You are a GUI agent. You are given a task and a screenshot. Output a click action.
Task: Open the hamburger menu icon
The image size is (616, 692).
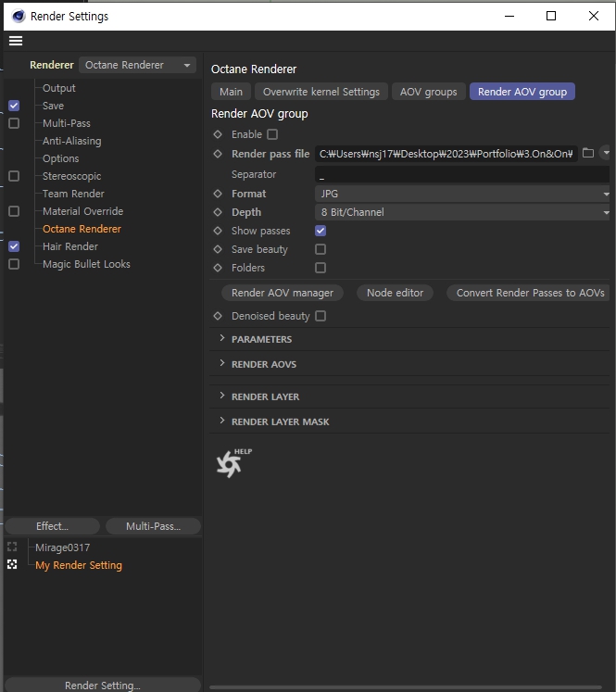pos(16,41)
